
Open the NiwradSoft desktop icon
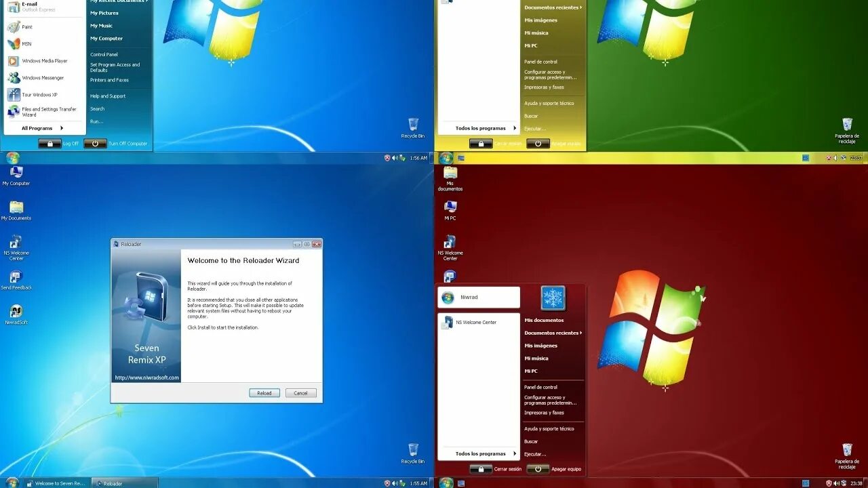pos(16,314)
